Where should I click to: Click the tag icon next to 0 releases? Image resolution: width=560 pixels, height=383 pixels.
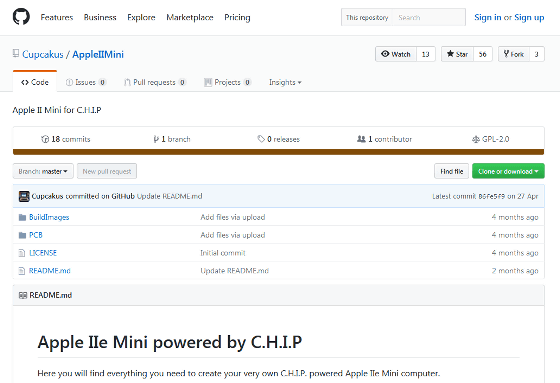tap(261, 139)
